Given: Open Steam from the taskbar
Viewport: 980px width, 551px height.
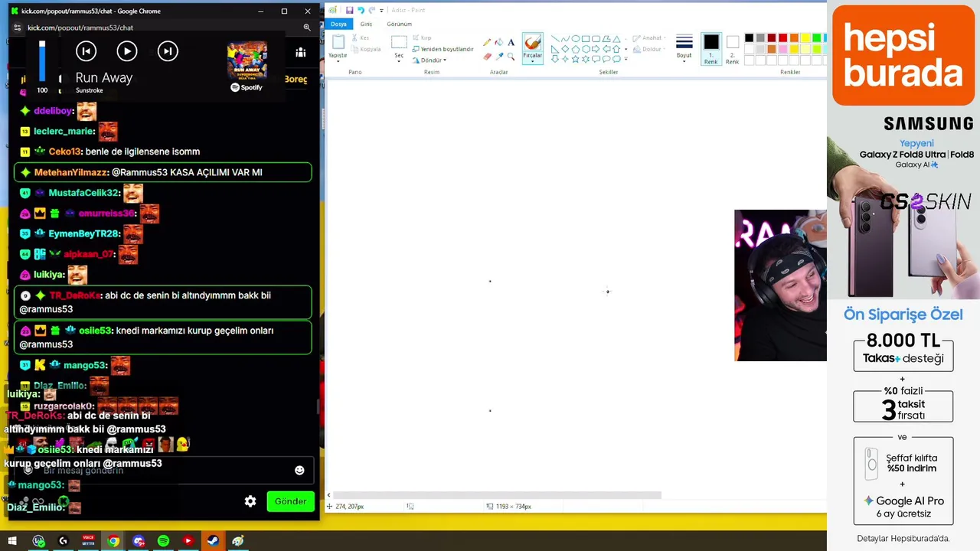Looking at the screenshot, I should [213, 541].
